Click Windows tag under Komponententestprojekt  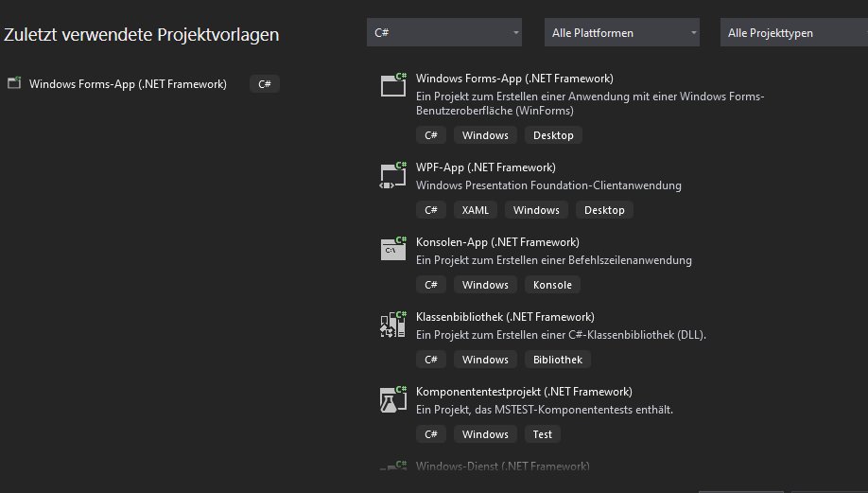(485, 434)
